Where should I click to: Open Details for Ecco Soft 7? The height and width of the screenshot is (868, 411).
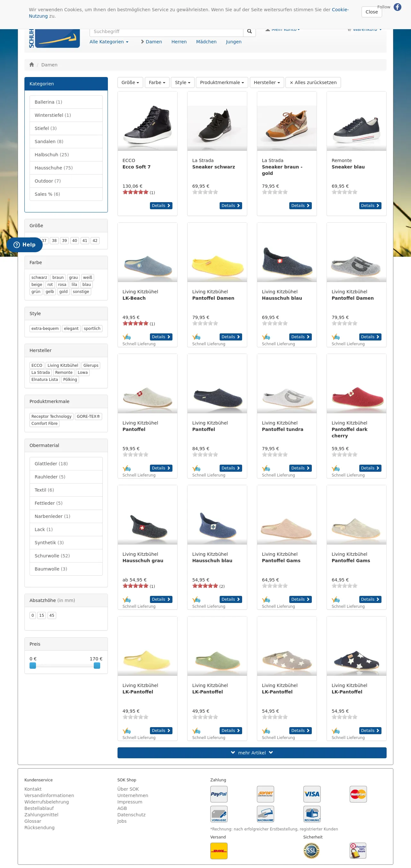(x=161, y=206)
